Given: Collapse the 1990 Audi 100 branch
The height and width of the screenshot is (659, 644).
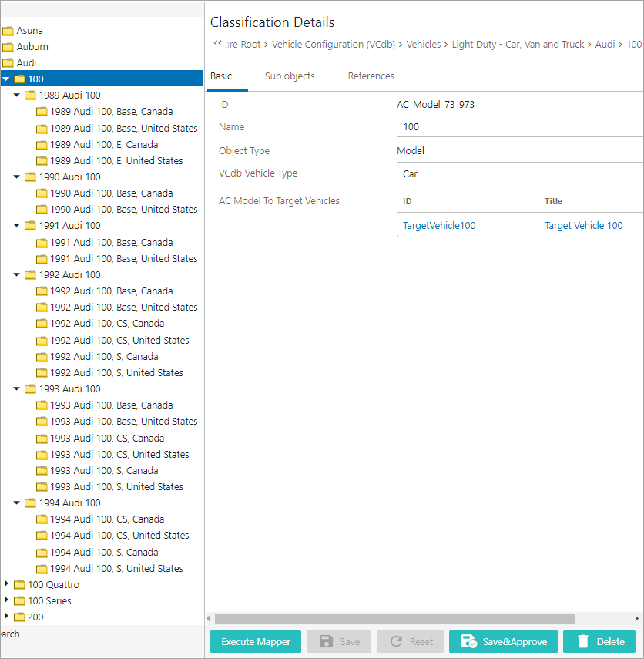Looking at the screenshot, I should (x=17, y=177).
